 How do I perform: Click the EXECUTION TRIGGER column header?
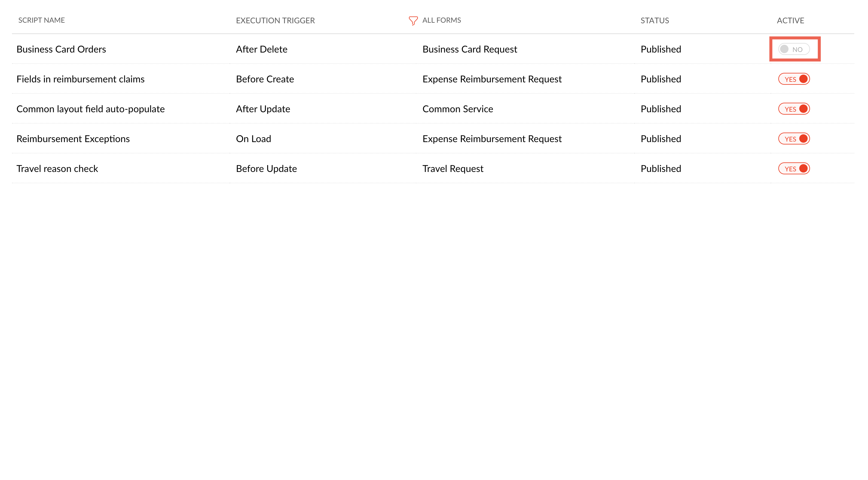[275, 21]
